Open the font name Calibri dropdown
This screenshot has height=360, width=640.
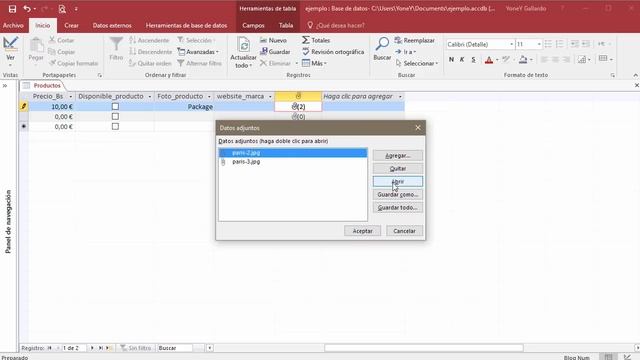pyautogui.click(x=511, y=44)
